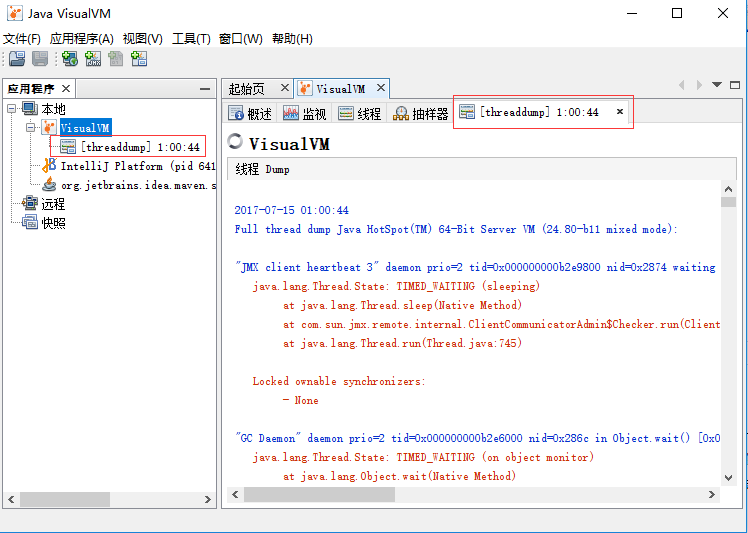
Task: Click the thread dump horizontal scrollbar thumb
Action: pos(319,494)
